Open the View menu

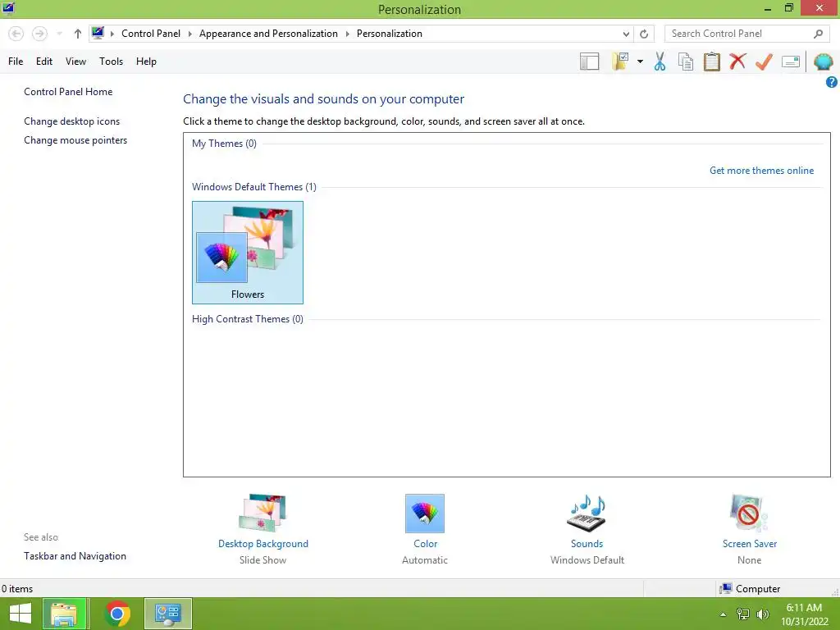pos(75,62)
